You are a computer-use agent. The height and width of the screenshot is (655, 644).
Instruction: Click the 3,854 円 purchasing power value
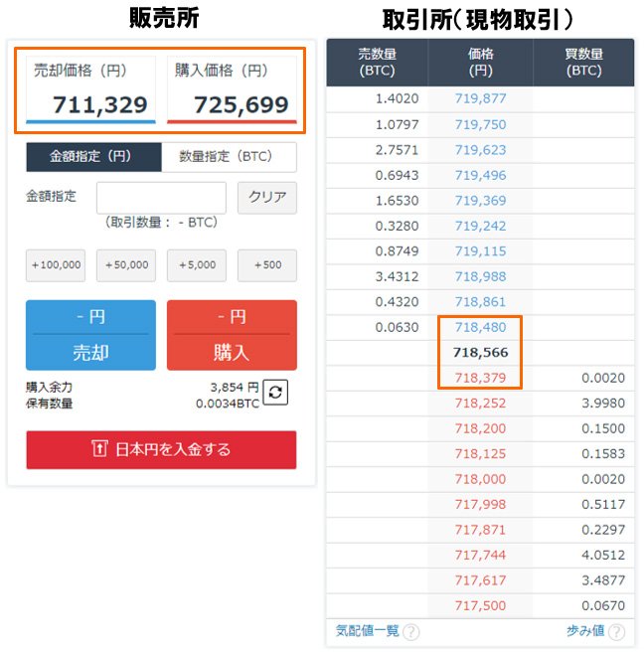point(235,388)
